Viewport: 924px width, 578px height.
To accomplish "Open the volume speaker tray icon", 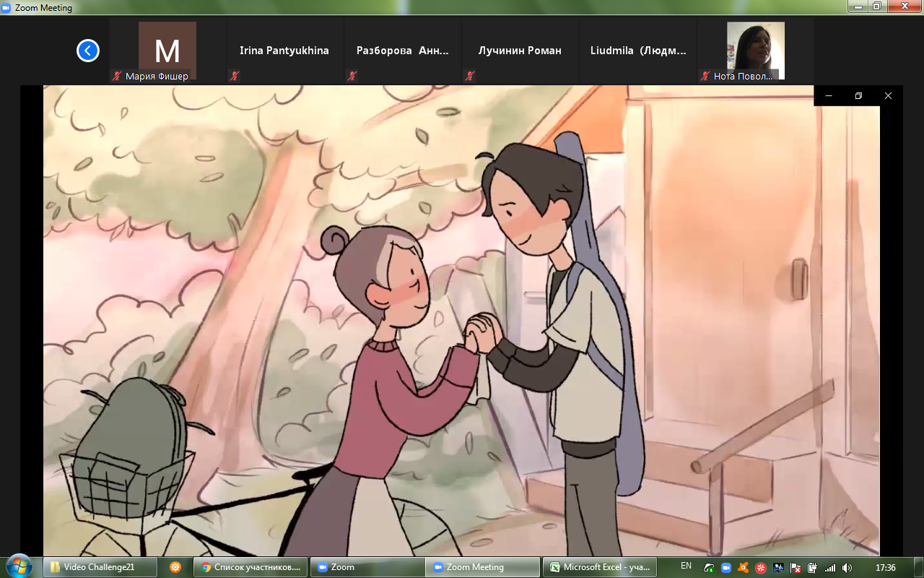I will click(x=847, y=567).
